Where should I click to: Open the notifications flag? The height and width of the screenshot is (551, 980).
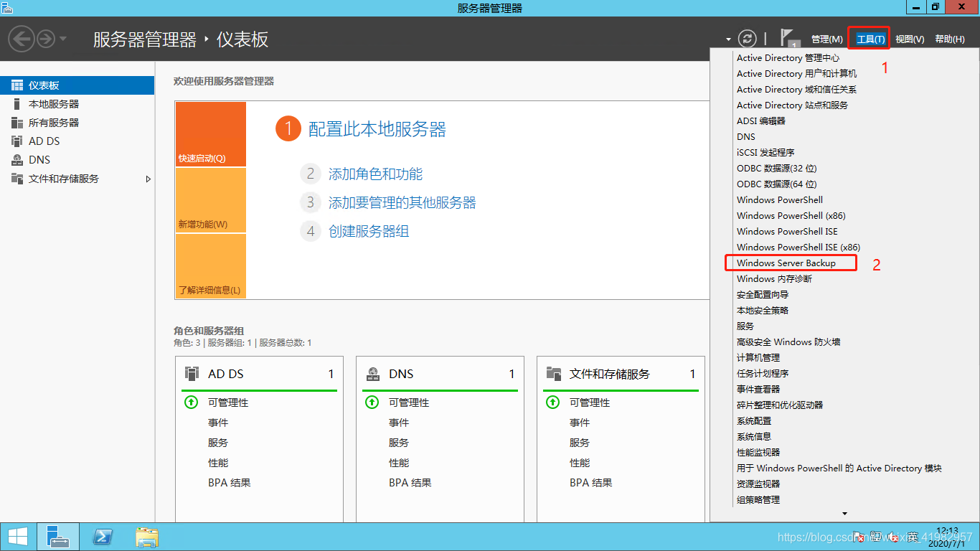pos(788,38)
